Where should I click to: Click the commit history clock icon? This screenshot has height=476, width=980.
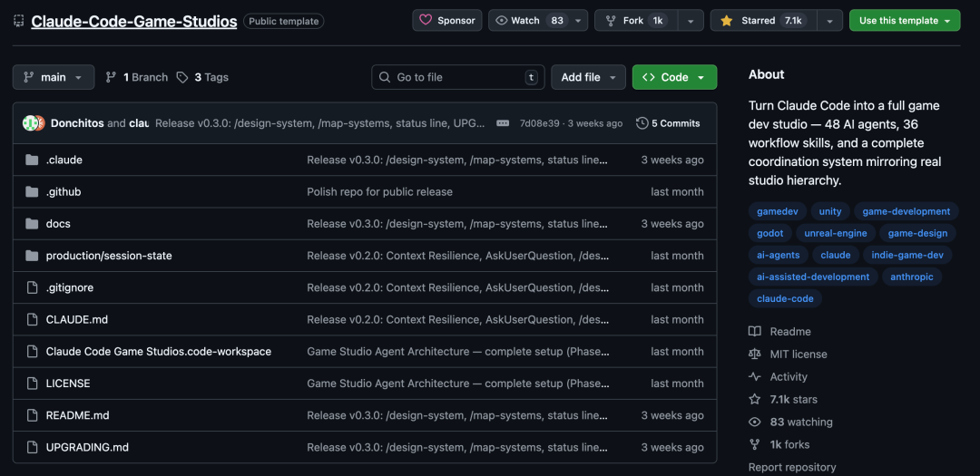642,123
